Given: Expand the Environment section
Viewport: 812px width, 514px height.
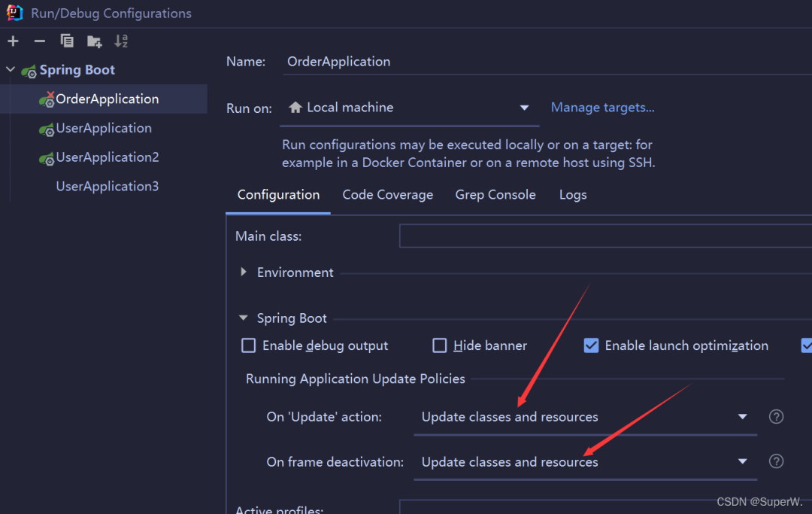Looking at the screenshot, I should (244, 272).
